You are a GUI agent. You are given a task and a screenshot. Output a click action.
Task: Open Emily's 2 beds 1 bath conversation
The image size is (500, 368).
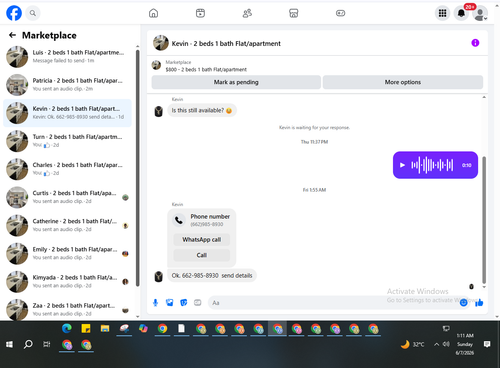[67, 253]
